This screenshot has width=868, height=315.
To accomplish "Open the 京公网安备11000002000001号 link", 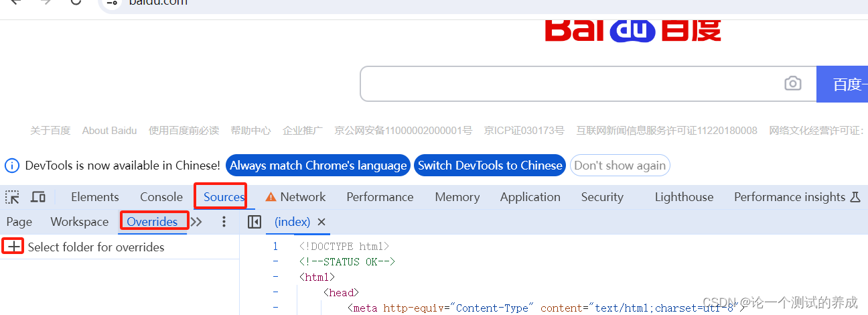I will 403,131.
